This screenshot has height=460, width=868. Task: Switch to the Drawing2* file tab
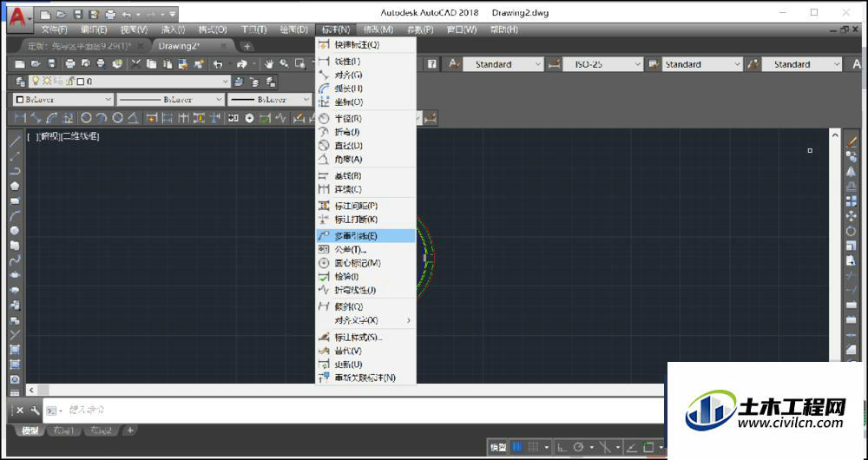pyautogui.click(x=192, y=46)
